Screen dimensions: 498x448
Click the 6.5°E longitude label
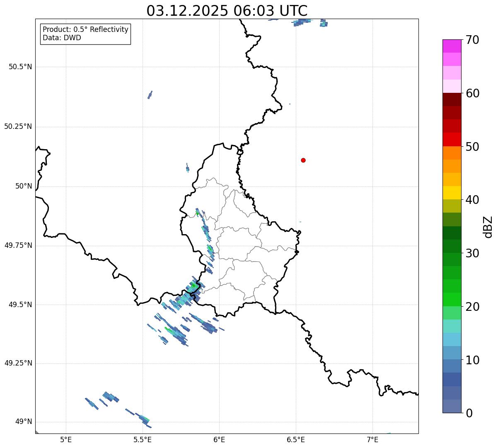tap(296, 439)
